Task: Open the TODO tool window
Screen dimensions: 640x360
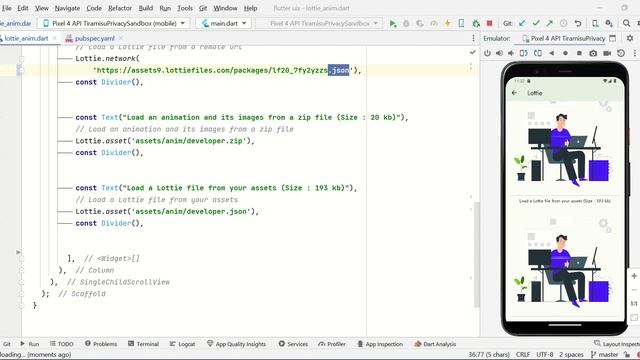Action: click(61, 344)
